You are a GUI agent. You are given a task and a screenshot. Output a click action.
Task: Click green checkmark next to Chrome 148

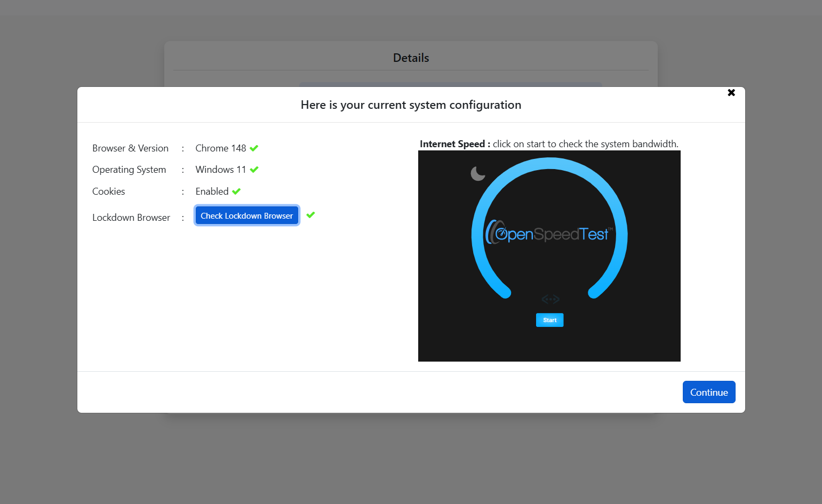pos(254,148)
